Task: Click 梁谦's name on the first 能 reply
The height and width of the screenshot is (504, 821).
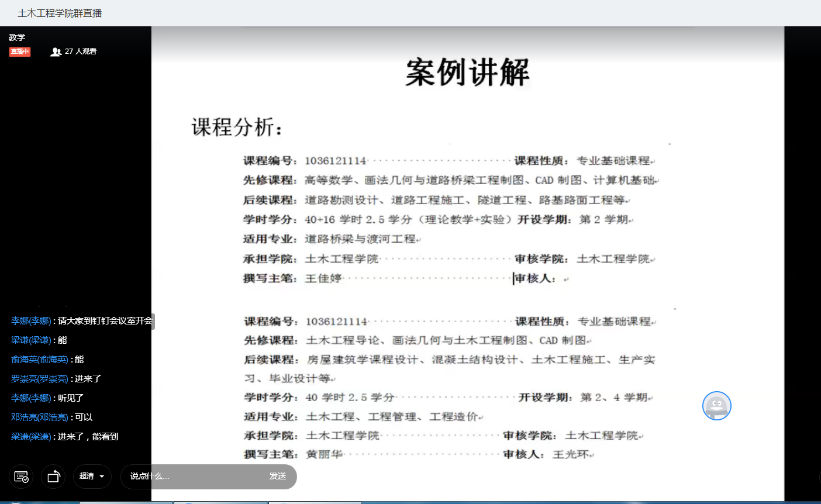Action: tap(31, 340)
